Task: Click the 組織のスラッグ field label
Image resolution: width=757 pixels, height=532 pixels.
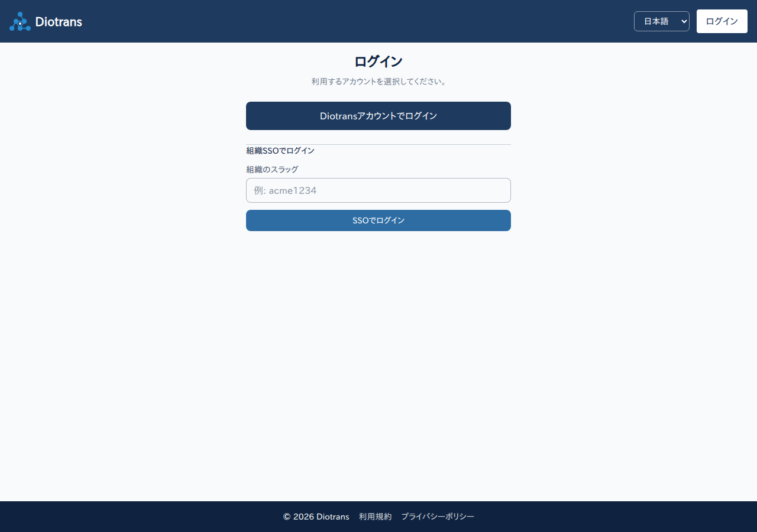Action: [x=272, y=170]
